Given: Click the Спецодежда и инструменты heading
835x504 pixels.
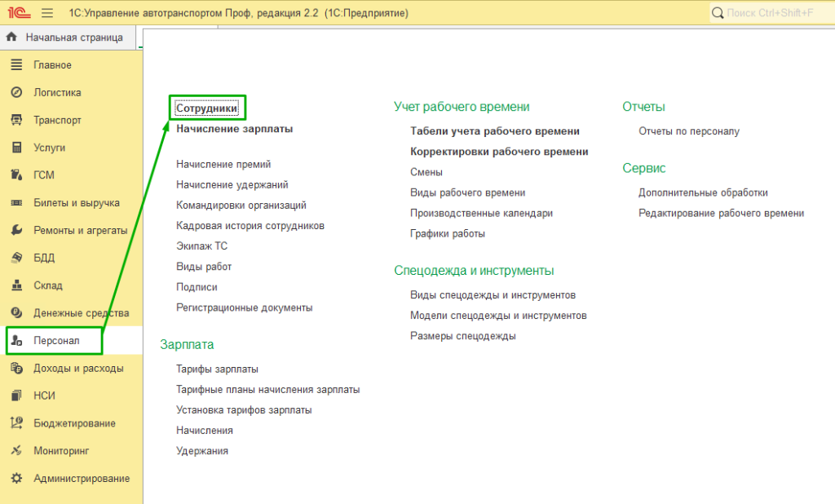Looking at the screenshot, I should (x=474, y=271).
